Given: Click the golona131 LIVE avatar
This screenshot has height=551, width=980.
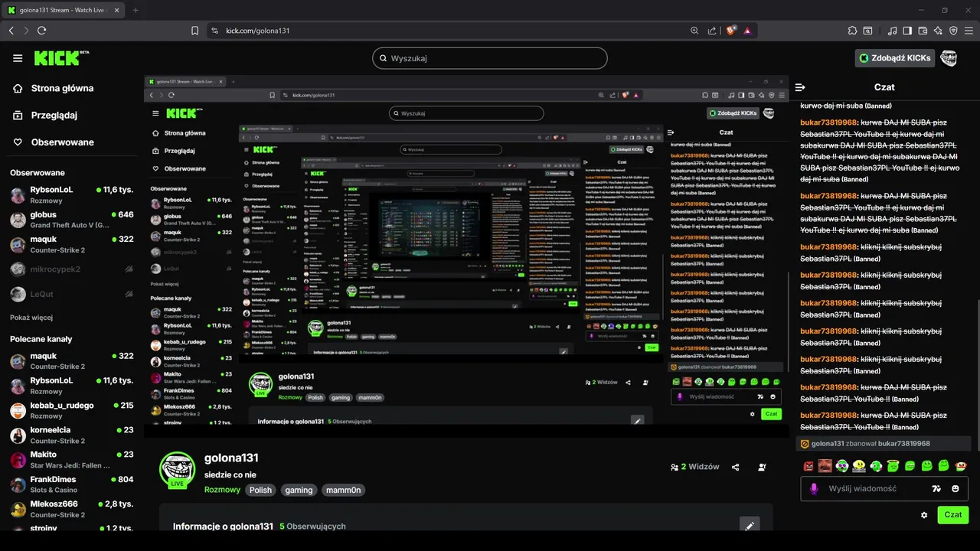Looking at the screenshot, I should coord(177,470).
